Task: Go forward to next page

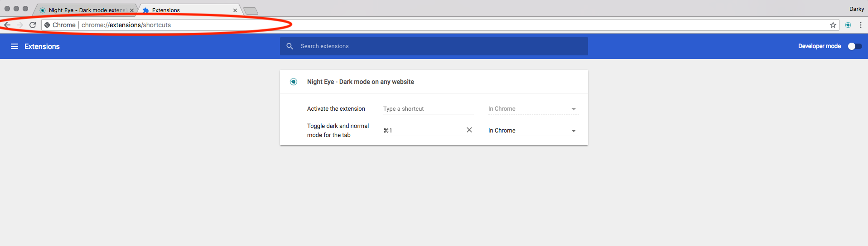Action: (19, 25)
